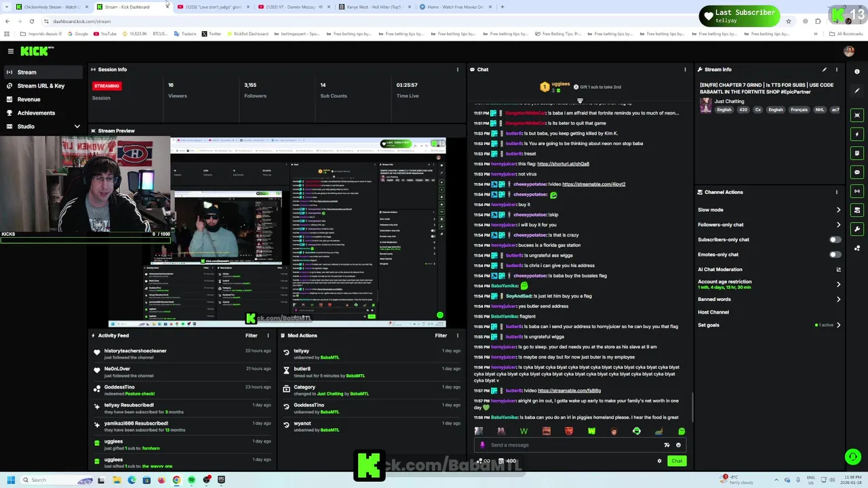Image resolution: width=868 pixels, height=488 pixels.
Task: Select Host Channel action
Action: (x=713, y=312)
